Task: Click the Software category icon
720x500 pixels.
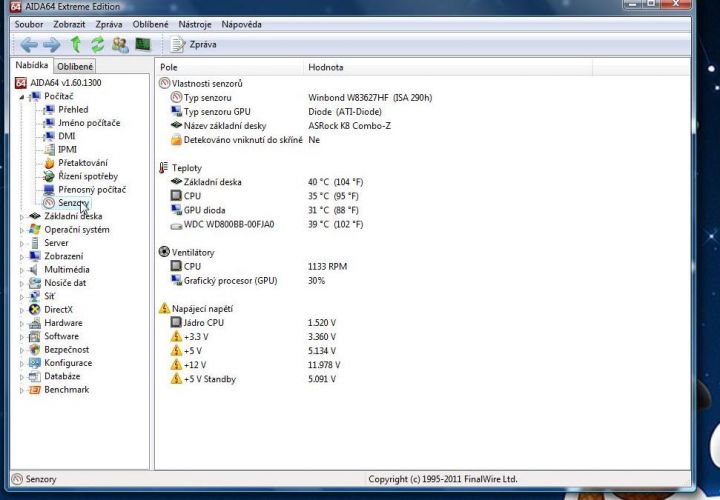Action: (34, 336)
